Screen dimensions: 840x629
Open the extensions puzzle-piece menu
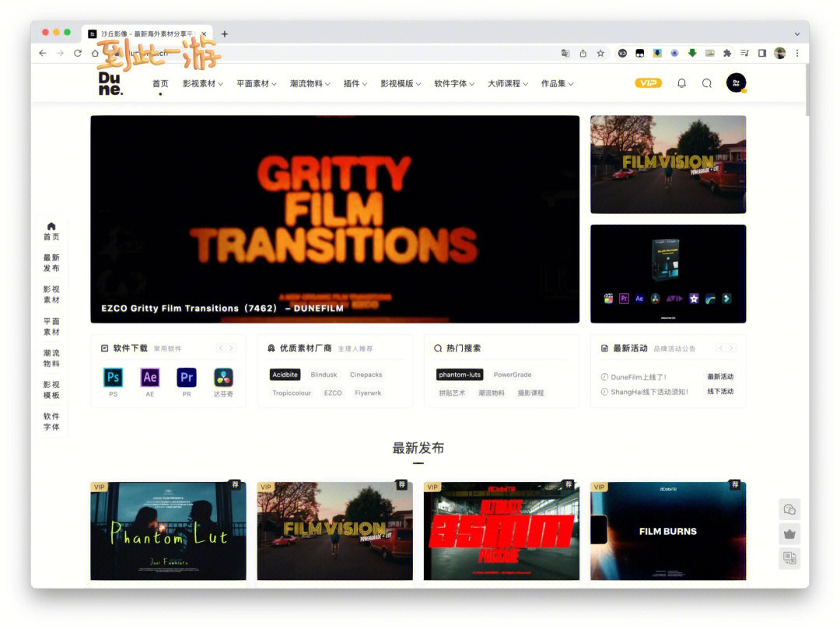pos(727,53)
